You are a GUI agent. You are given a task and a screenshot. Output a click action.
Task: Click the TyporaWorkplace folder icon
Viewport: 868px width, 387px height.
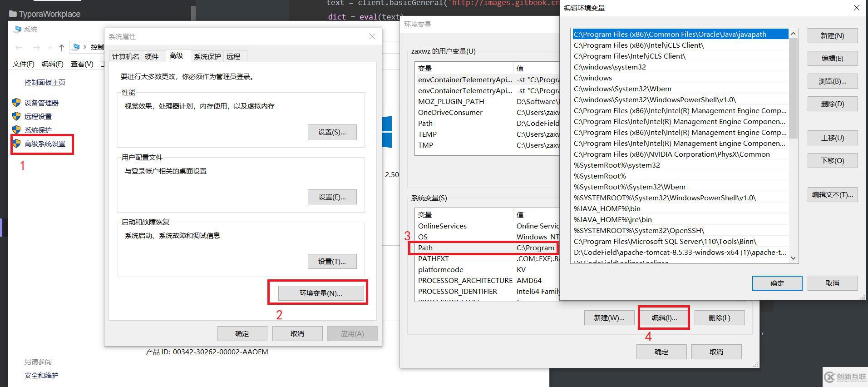coord(13,14)
